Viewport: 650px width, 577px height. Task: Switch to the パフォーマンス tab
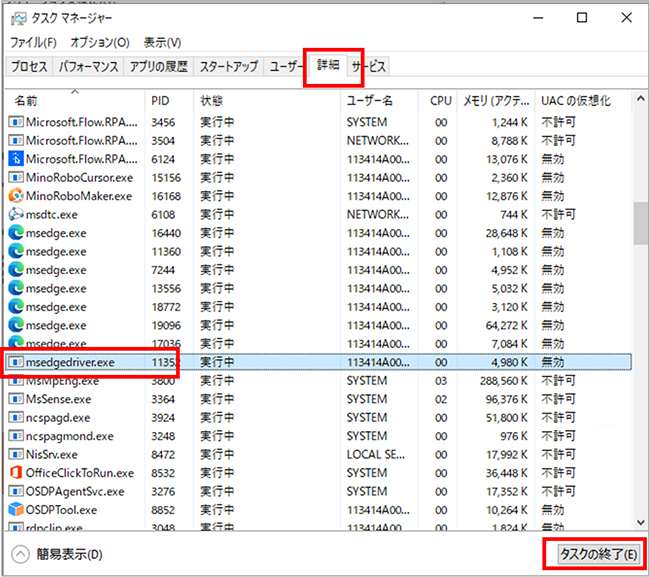[89, 67]
